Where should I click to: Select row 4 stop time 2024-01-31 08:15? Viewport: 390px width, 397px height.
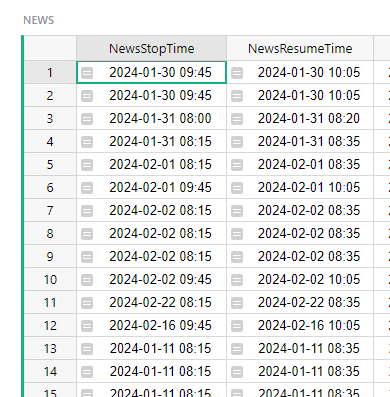click(x=151, y=141)
